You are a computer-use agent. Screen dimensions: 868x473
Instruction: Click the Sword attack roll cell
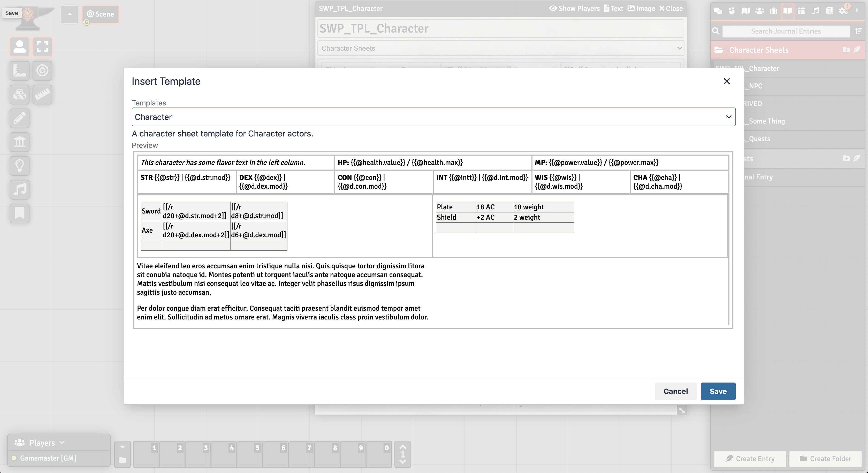pos(196,211)
